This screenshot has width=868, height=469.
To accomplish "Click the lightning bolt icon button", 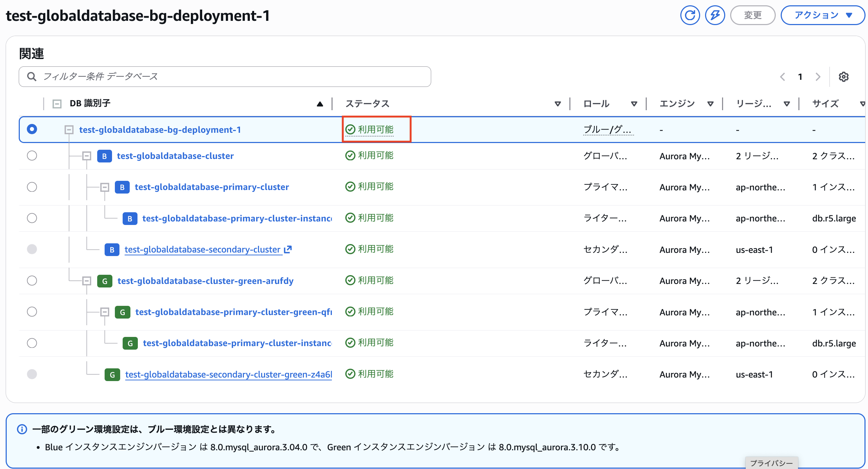I will pyautogui.click(x=715, y=16).
